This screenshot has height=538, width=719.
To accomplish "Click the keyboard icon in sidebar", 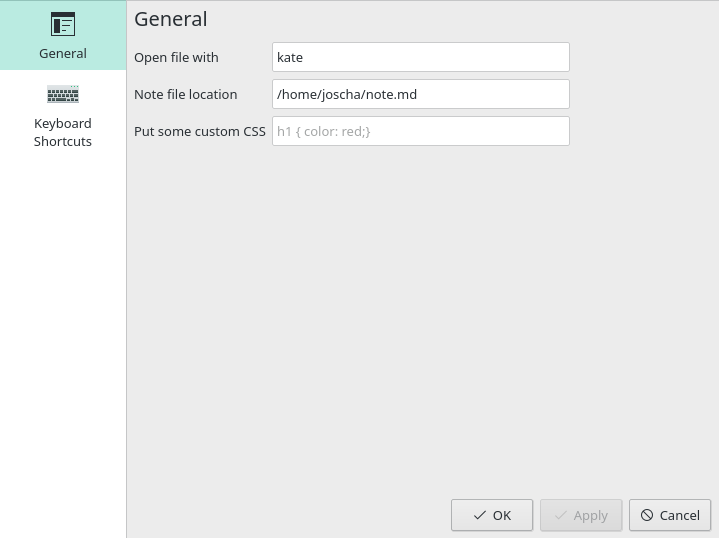I will click(x=63, y=94).
